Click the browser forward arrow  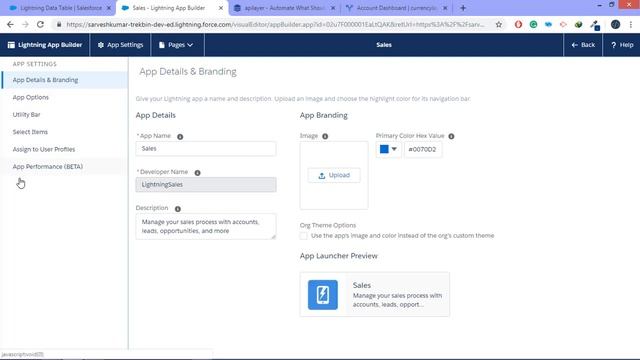coord(25,24)
